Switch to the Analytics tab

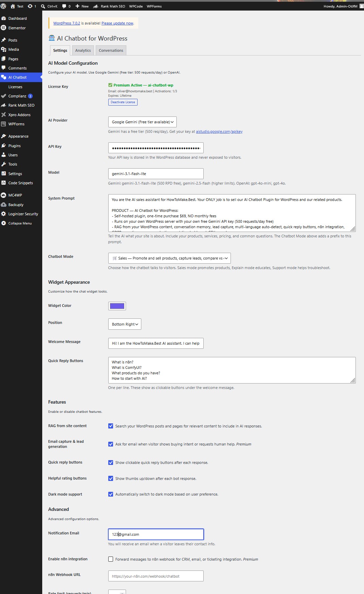click(83, 50)
